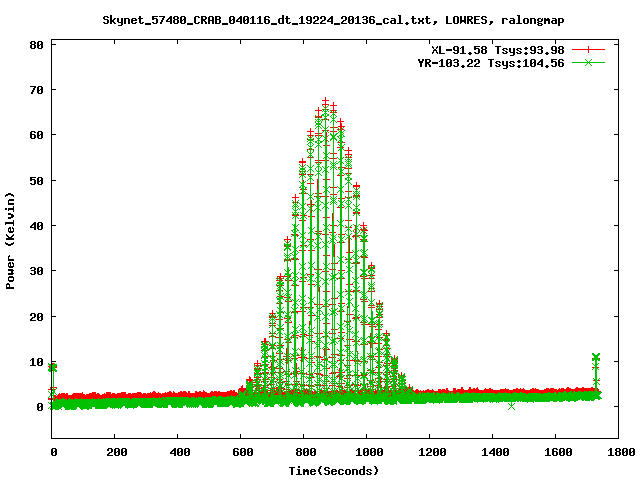This screenshot has width=640, height=480.
Task: Click the y-axis tick label 30
Action: tap(36, 271)
